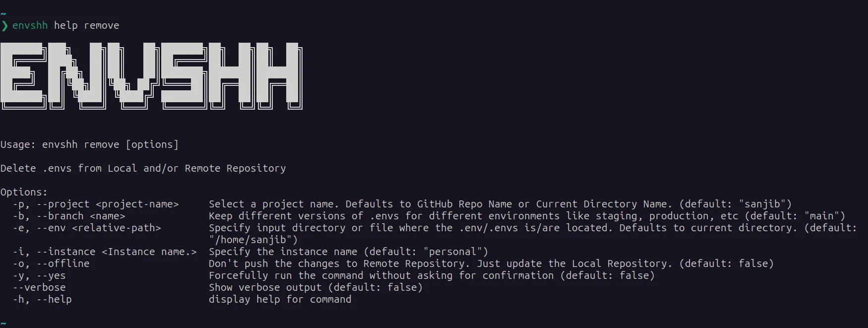
Task: Click the '--verbose' flag
Action: [x=39, y=287]
